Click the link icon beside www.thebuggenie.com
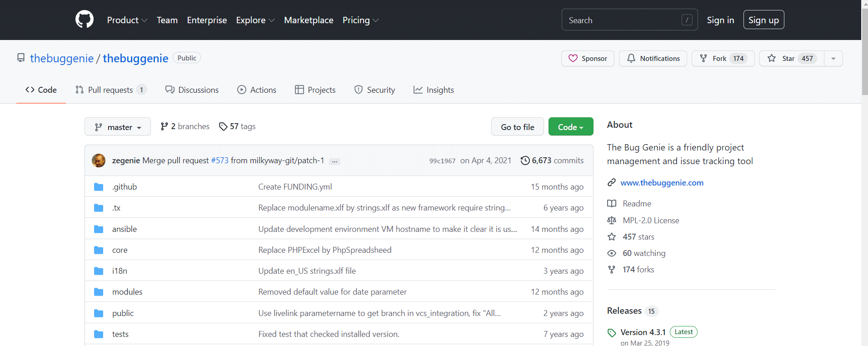Viewport: 868px width, 346px height. pos(612,182)
